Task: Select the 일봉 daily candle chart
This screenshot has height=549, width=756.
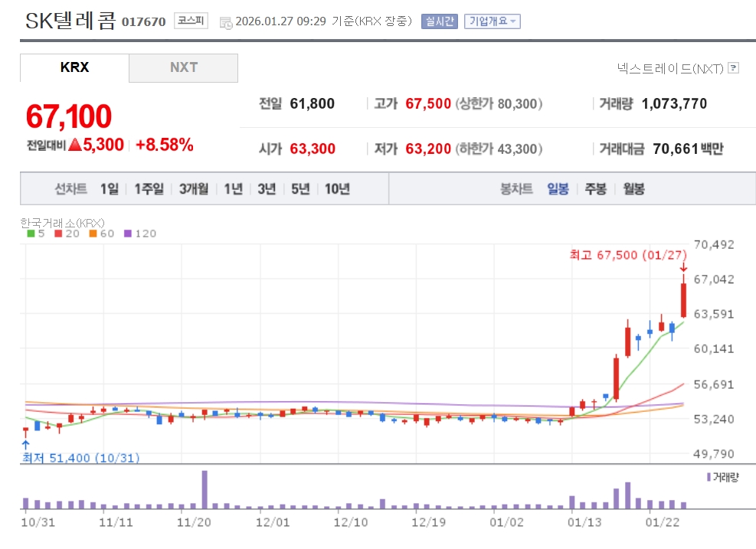Action: click(558, 189)
